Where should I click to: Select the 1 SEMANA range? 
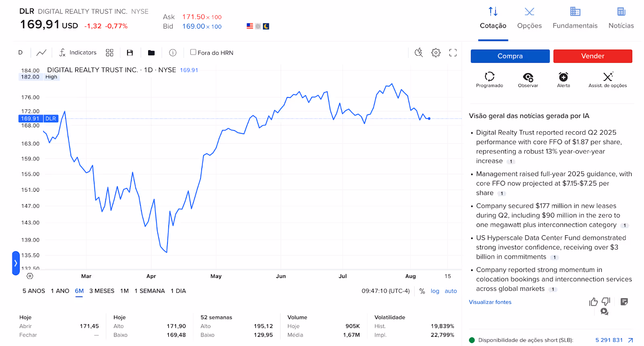click(x=150, y=291)
